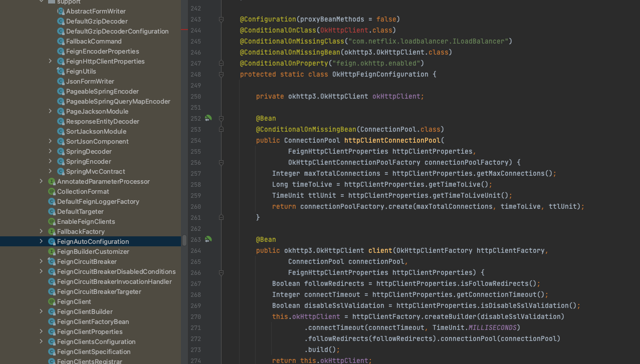Click the "com.netflix.loadbalancer.ILoadBalancer" string
640x364 pixels.
[x=429, y=41]
